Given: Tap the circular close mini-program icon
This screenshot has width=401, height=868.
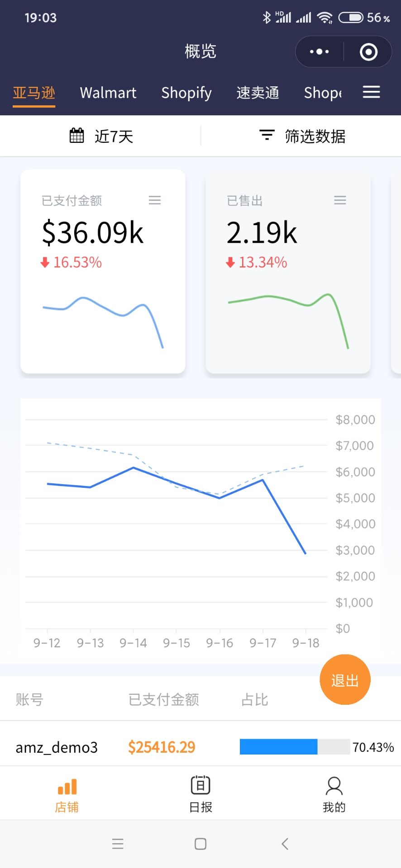Looking at the screenshot, I should [368, 52].
